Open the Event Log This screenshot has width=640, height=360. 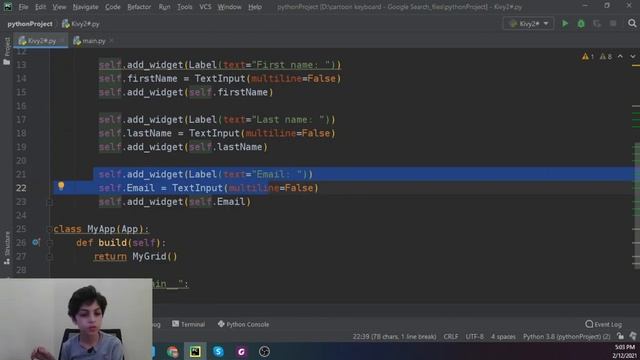(x=603, y=324)
